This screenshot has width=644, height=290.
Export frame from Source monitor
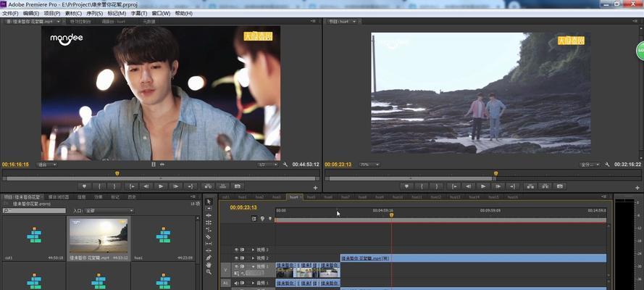238,186
